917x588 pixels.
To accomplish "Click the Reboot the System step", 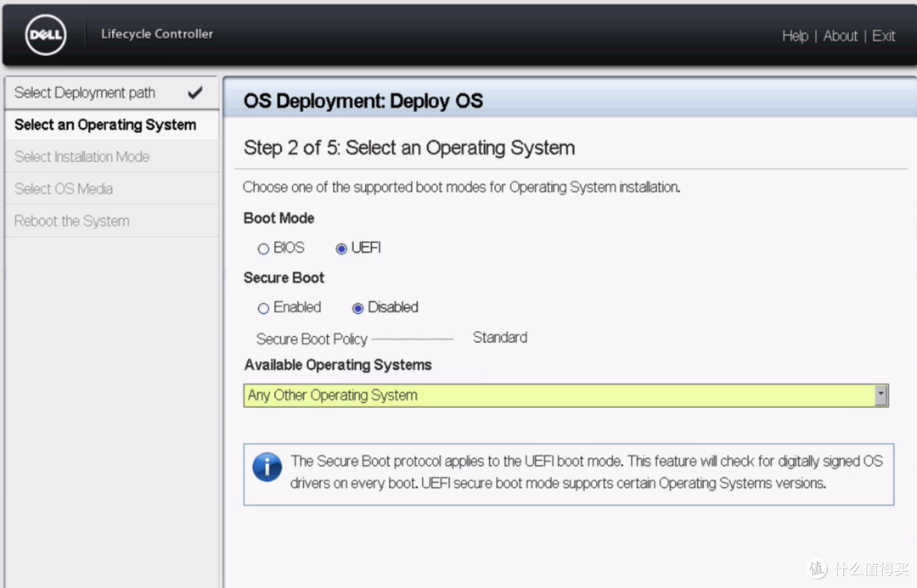I will 72,221.
